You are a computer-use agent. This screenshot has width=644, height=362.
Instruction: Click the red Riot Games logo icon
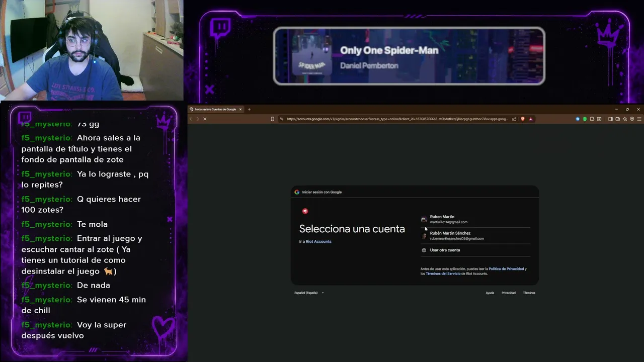pos(305,211)
